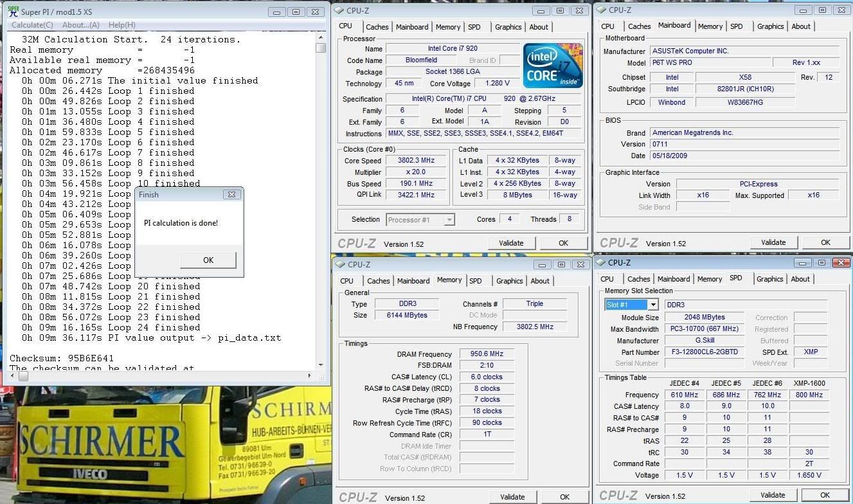Image resolution: width=853 pixels, height=504 pixels.
Task: Click the Super PI vertical scrollbar up arrow
Action: pos(321,39)
